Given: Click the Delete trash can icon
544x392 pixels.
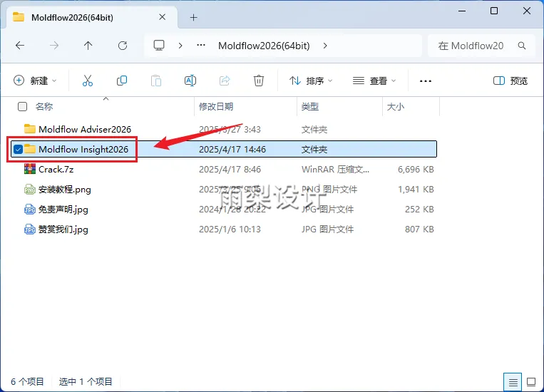Looking at the screenshot, I should 259,81.
